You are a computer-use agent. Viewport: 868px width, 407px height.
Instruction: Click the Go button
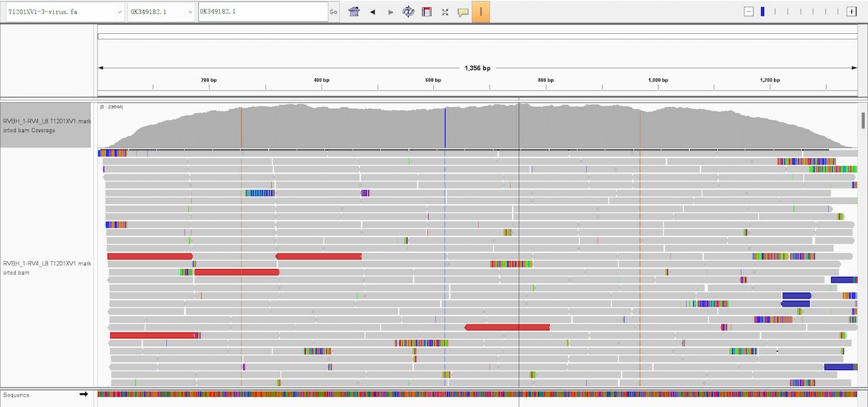[x=333, y=12]
